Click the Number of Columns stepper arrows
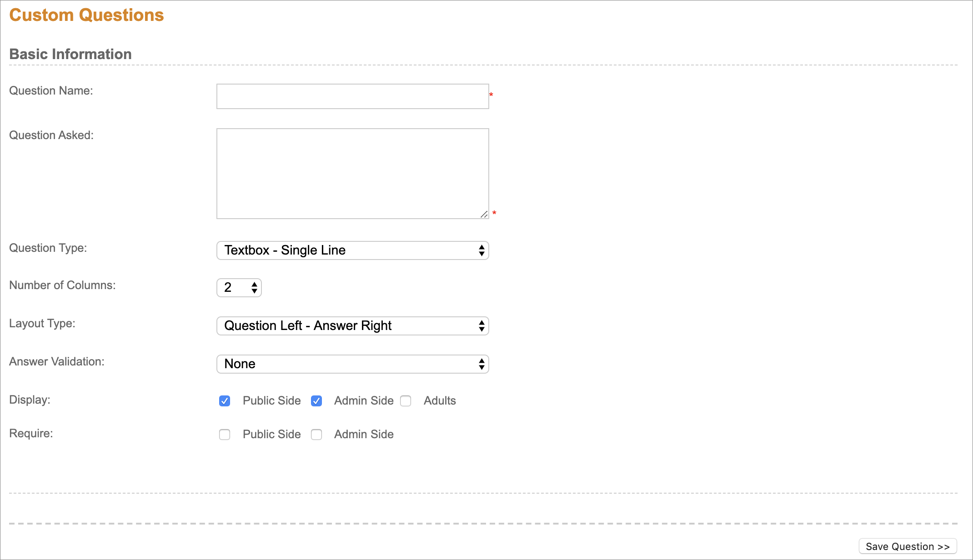 [254, 288]
